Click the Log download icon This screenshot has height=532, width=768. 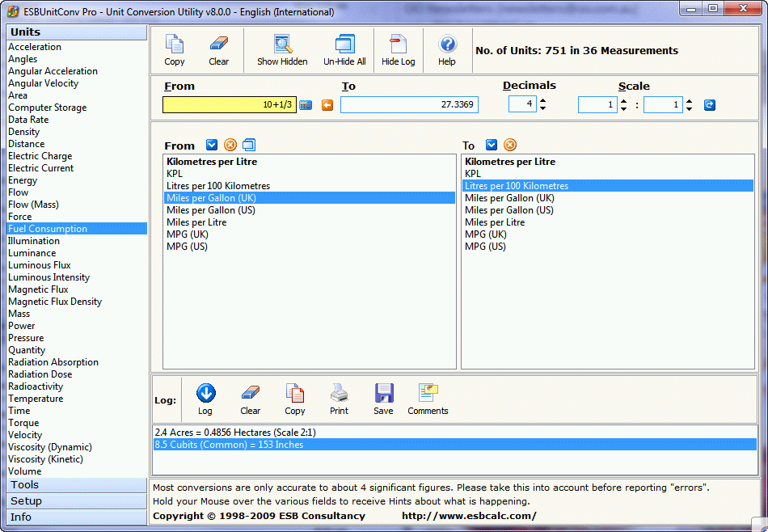coord(205,399)
